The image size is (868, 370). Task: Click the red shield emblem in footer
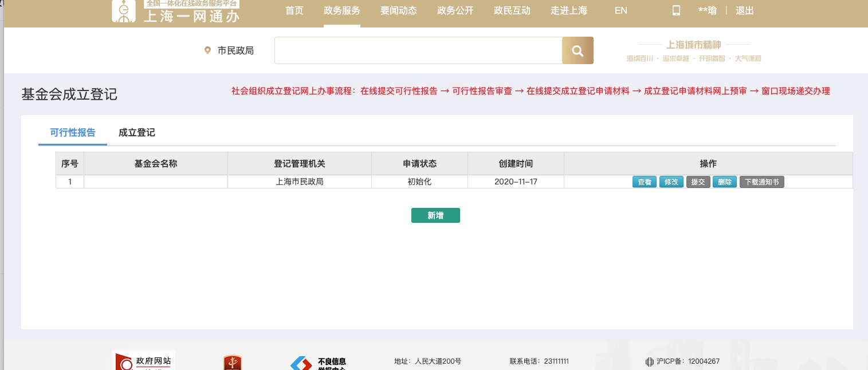pyautogui.click(x=233, y=363)
